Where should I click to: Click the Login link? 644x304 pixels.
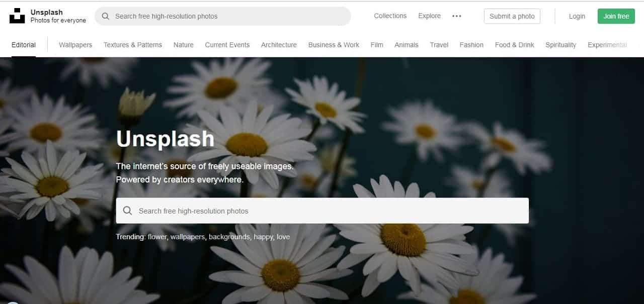click(577, 16)
